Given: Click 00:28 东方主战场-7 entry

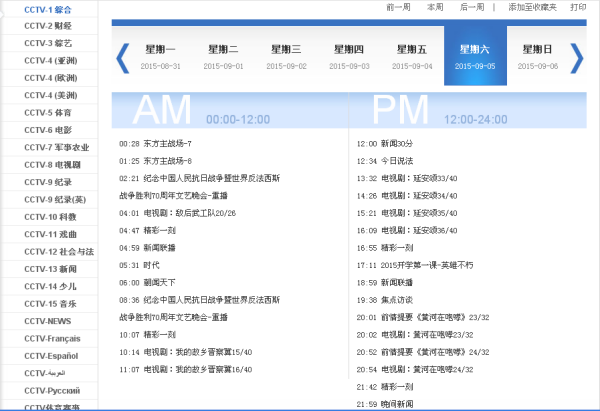Looking at the screenshot, I should point(155,144).
